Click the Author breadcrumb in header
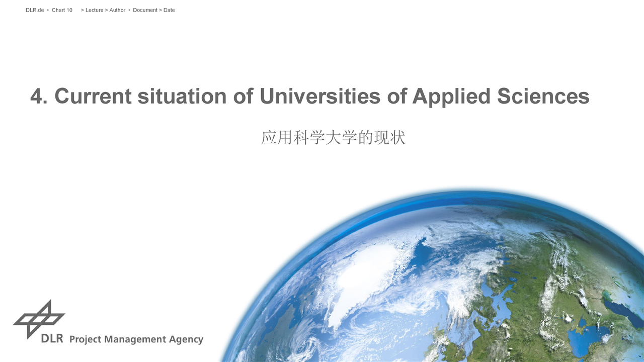The image size is (644, 362). [117, 10]
